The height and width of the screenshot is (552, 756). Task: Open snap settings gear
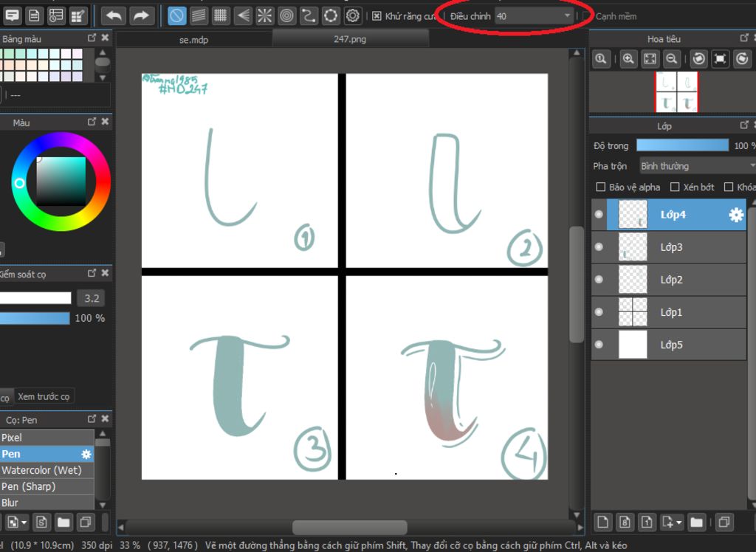pos(353,16)
